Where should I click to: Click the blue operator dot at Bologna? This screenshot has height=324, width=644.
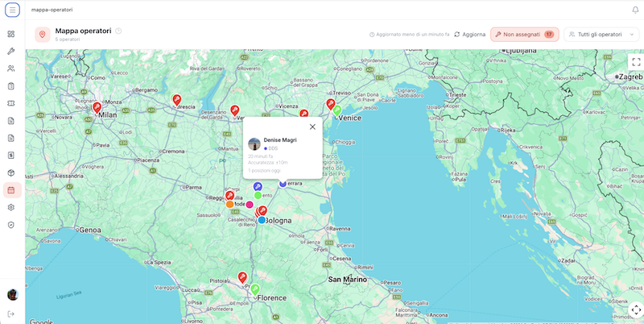pos(262,220)
